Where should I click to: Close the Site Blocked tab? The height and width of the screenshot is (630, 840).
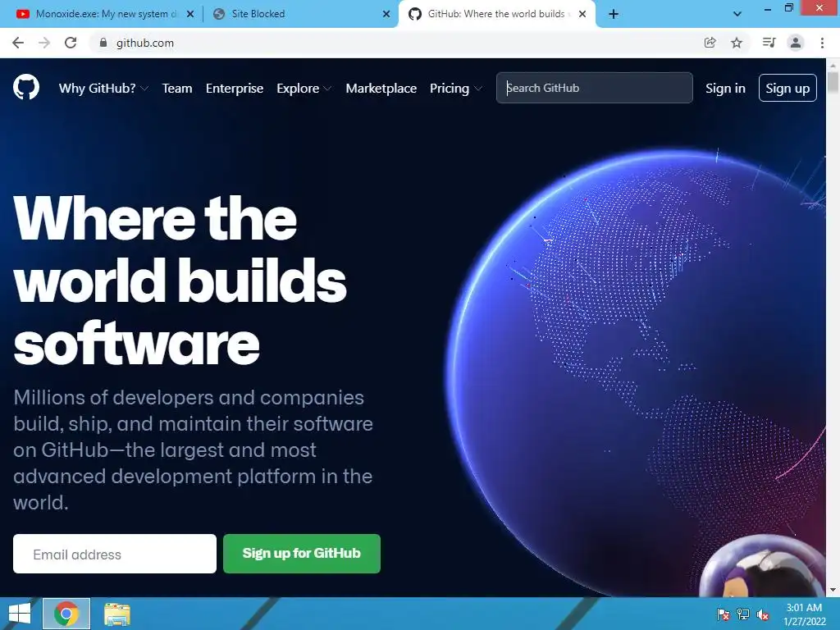tap(386, 14)
